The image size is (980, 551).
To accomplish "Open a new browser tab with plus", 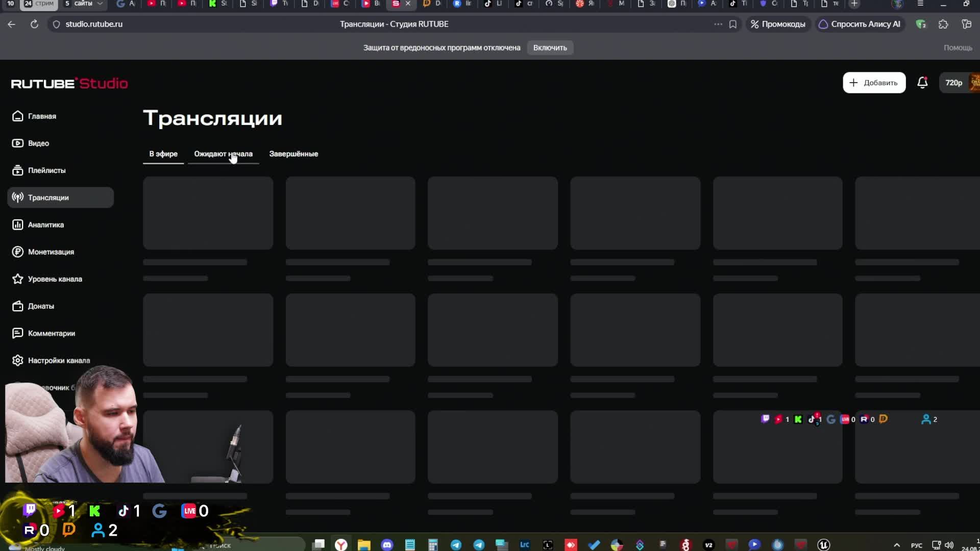I will point(854,4).
